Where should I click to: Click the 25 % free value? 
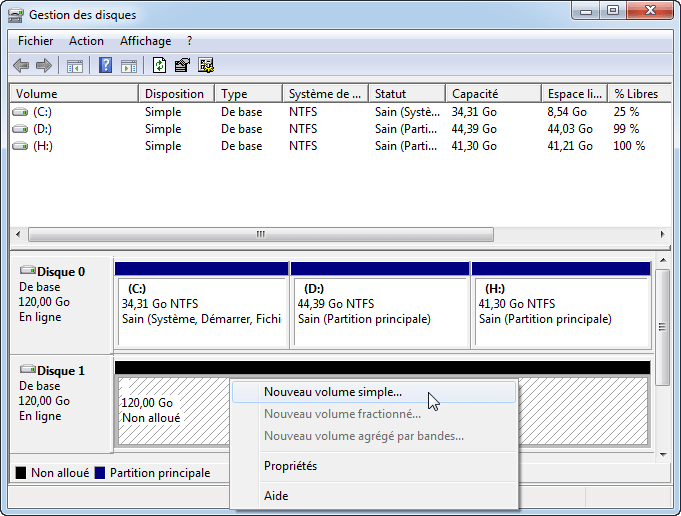coord(626,112)
